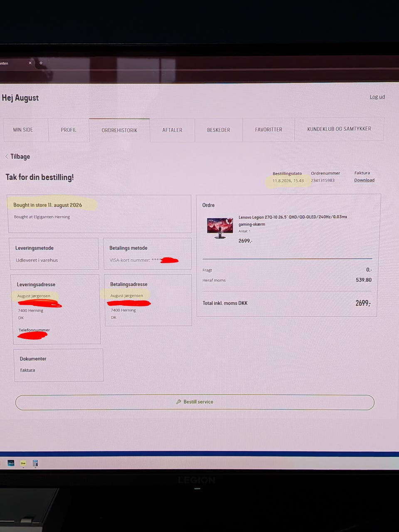Click the Betalings metode heading

coord(128,248)
